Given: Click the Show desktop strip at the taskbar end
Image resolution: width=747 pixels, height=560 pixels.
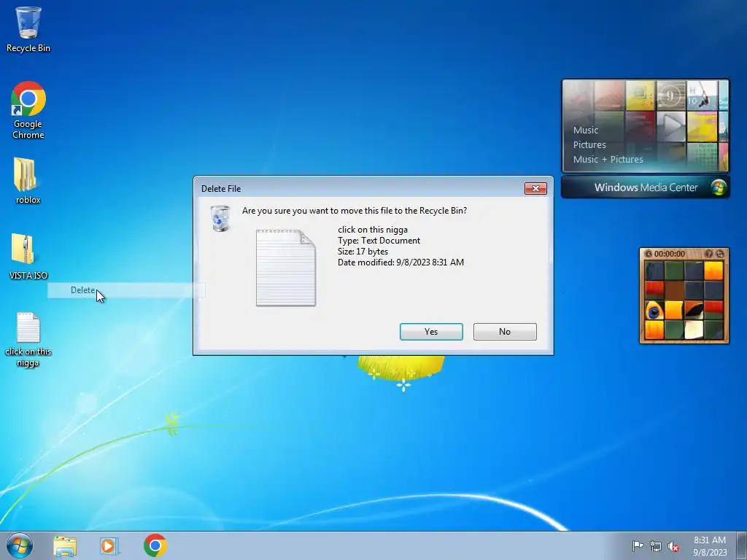Looking at the screenshot, I should [742, 545].
